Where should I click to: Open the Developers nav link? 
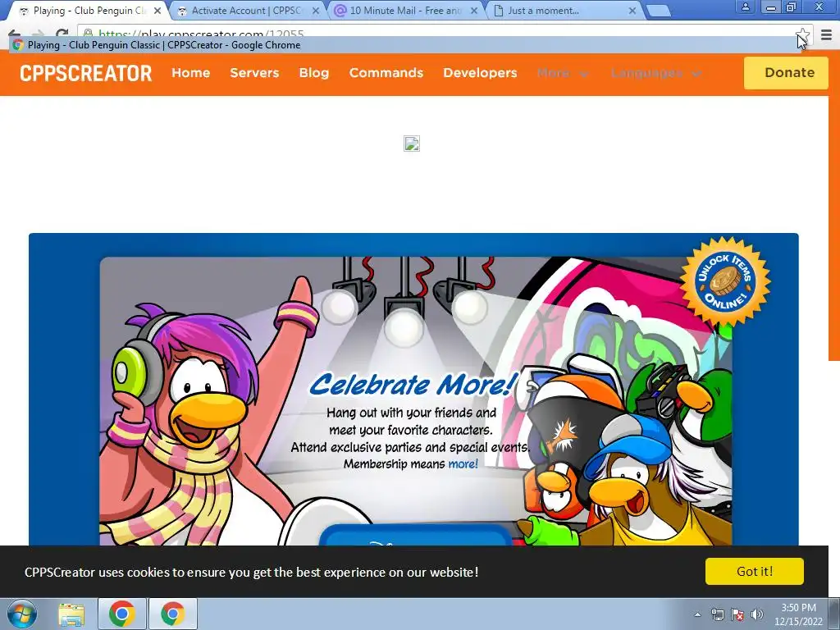(x=480, y=73)
